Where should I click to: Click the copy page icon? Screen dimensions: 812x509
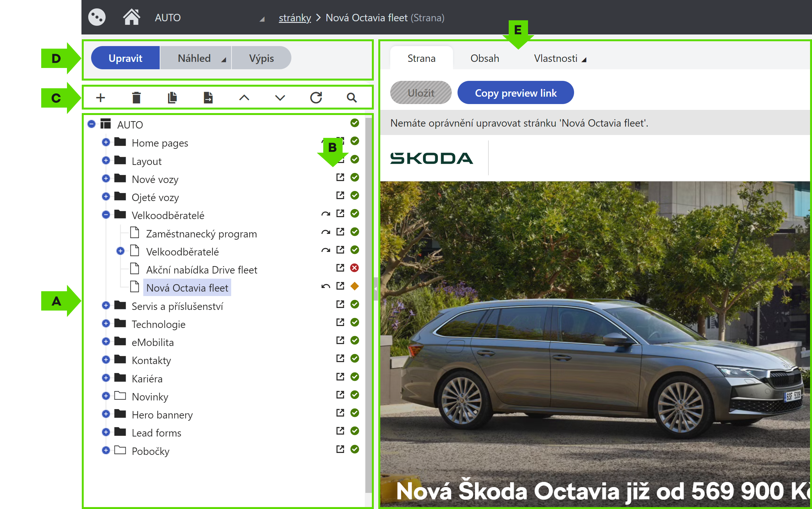point(172,98)
